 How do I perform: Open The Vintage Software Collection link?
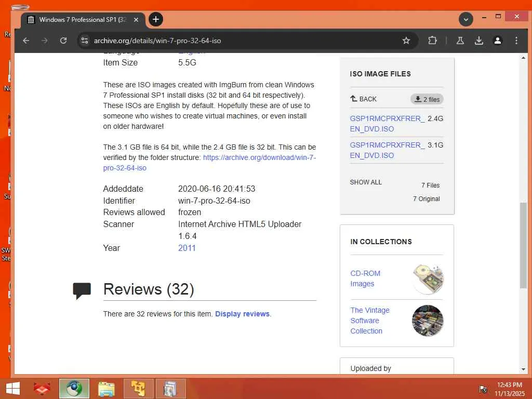click(370, 321)
